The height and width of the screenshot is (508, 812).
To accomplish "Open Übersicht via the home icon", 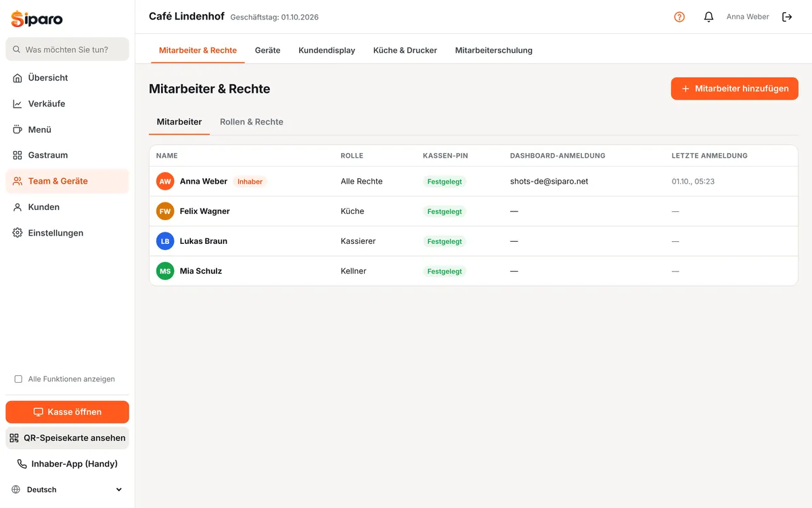I will click(18, 78).
